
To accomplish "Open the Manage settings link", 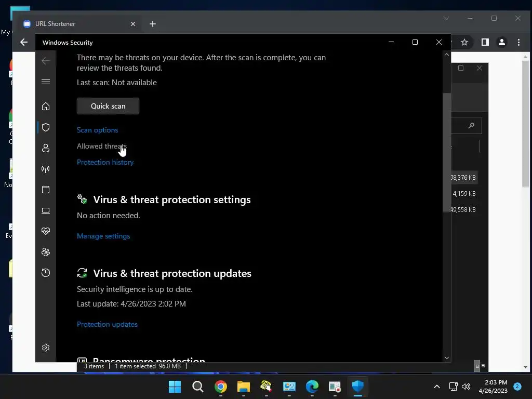I will pyautogui.click(x=103, y=236).
